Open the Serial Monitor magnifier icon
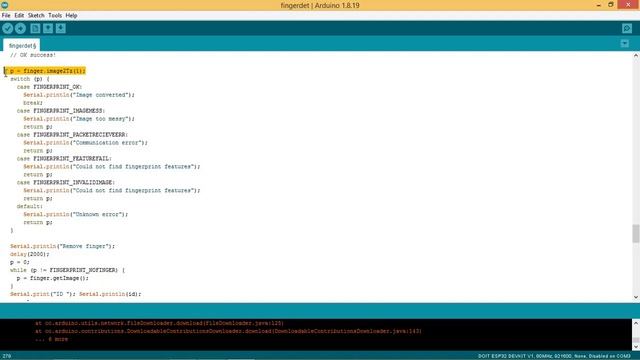 tap(627, 28)
